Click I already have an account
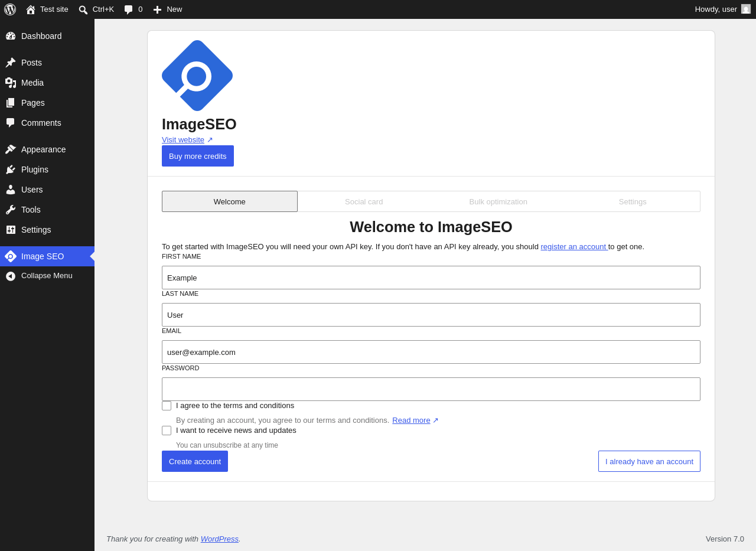 tap(649, 461)
